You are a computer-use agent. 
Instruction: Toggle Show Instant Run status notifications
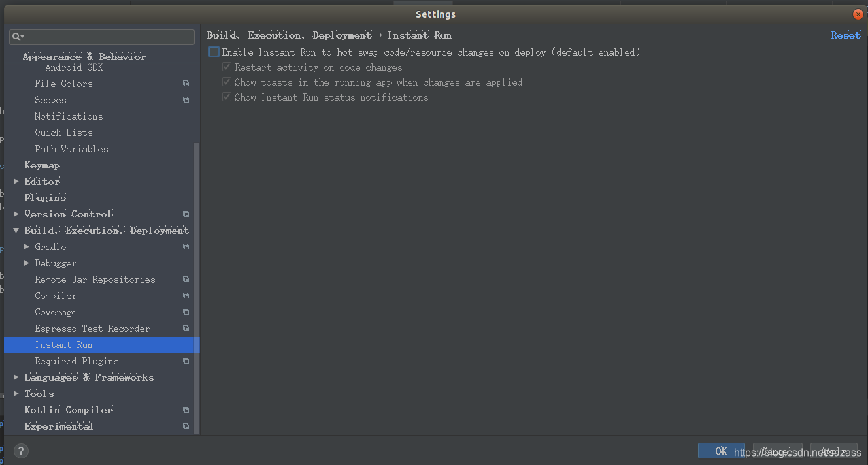pos(227,97)
